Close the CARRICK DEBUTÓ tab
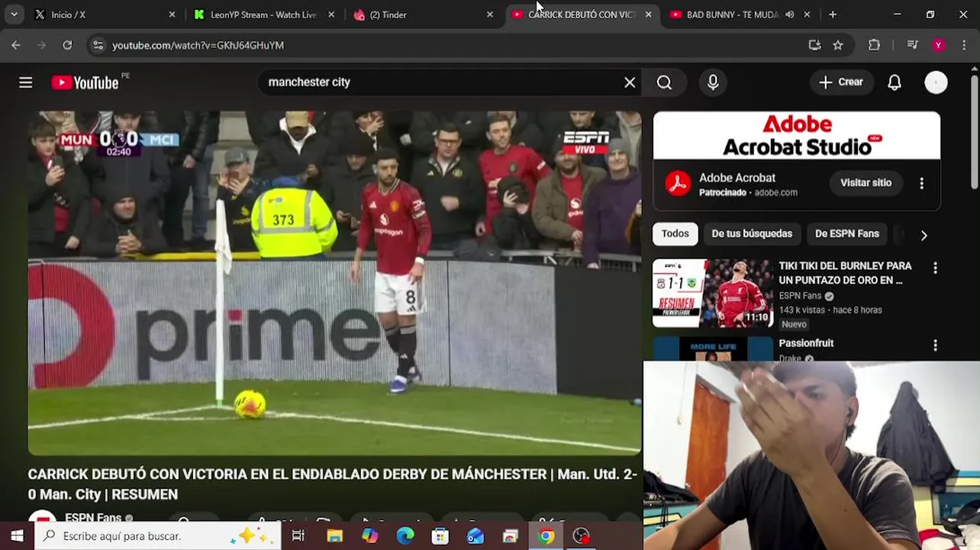Viewport: 980px width, 550px height. (648, 15)
